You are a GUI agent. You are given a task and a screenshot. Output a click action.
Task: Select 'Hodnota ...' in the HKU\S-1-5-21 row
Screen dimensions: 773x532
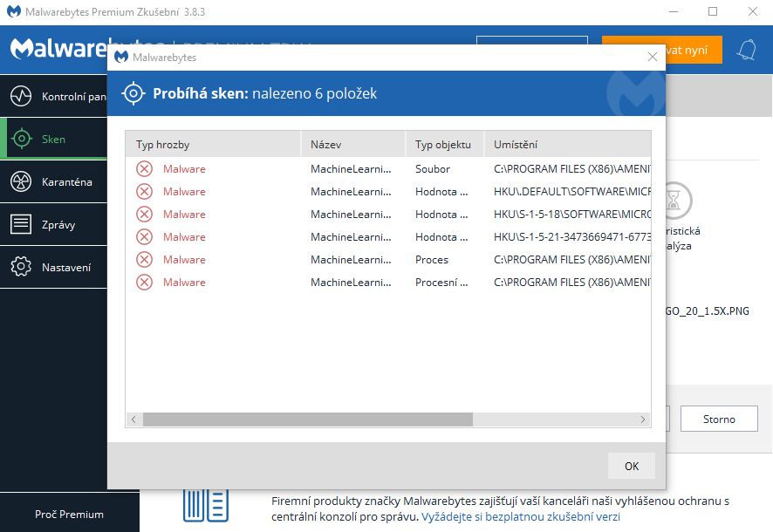point(441,237)
